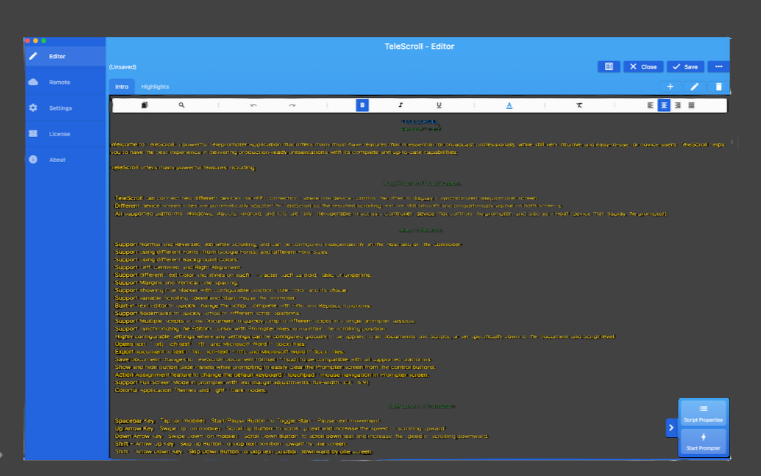The width and height of the screenshot is (761, 476).
Task: Delete the script with the trash icon
Action: tap(718, 86)
